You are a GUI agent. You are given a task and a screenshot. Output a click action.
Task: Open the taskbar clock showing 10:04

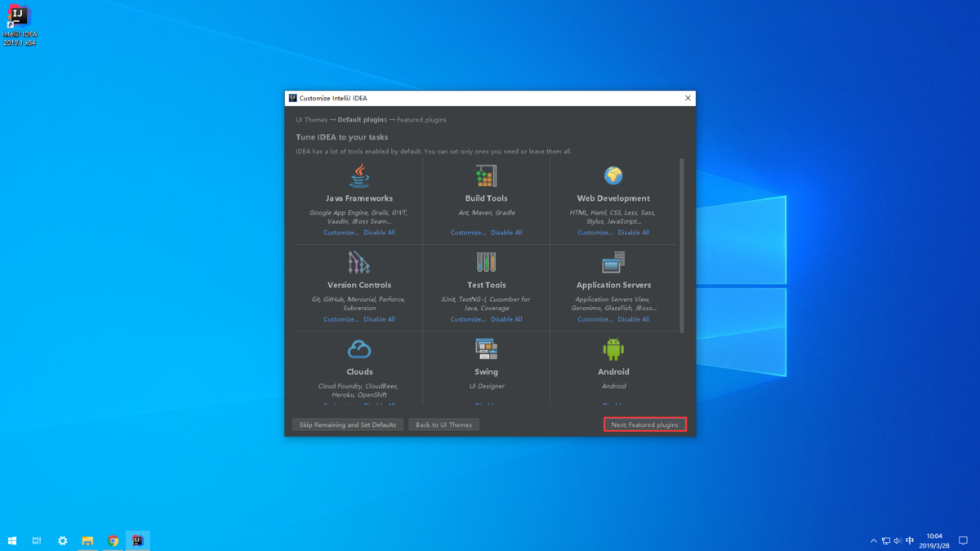(x=935, y=540)
